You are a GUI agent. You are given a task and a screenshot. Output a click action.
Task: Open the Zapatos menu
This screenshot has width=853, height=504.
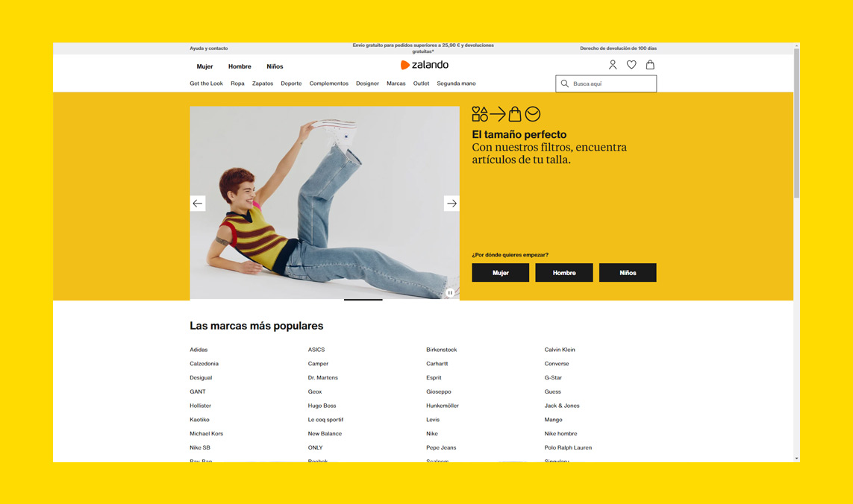tap(262, 84)
